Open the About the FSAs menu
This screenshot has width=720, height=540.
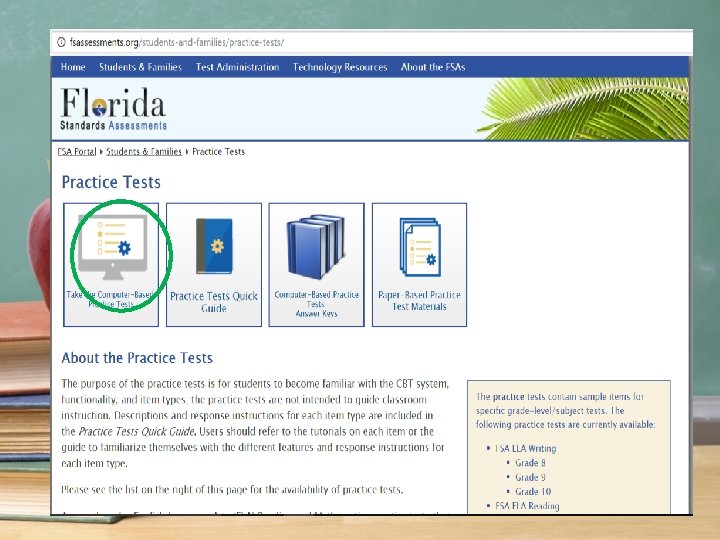coord(433,67)
